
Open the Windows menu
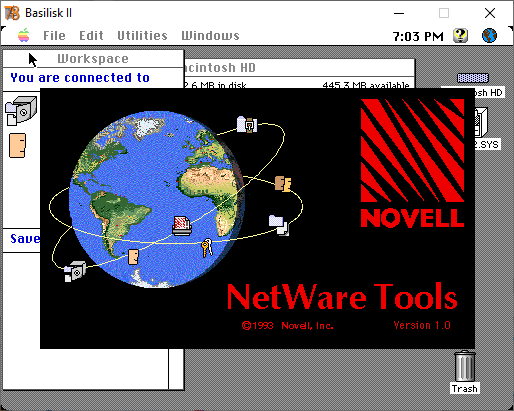click(210, 36)
